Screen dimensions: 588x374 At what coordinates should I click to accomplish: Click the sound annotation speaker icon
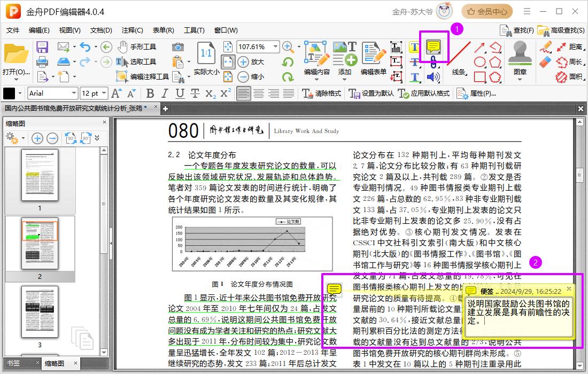pyautogui.click(x=433, y=77)
